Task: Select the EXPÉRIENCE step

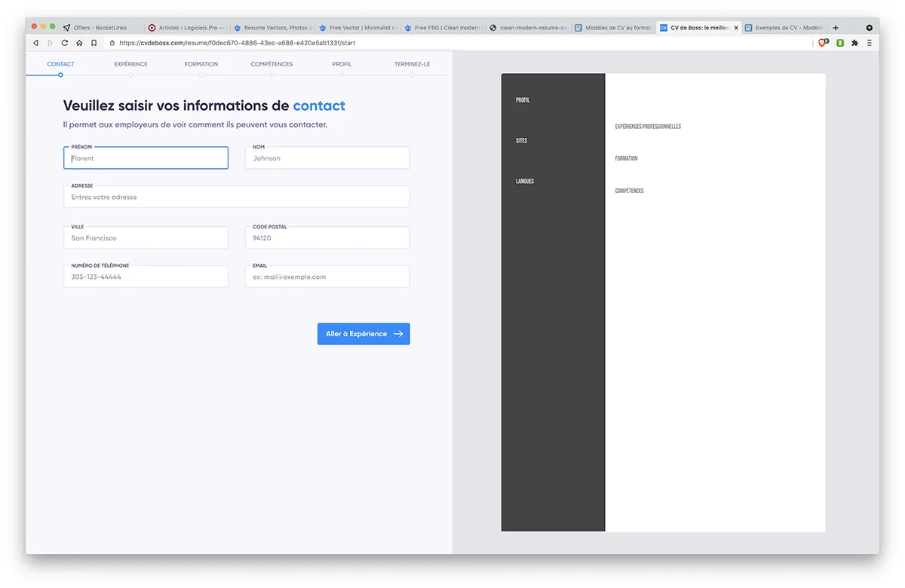Action: point(131,64)
